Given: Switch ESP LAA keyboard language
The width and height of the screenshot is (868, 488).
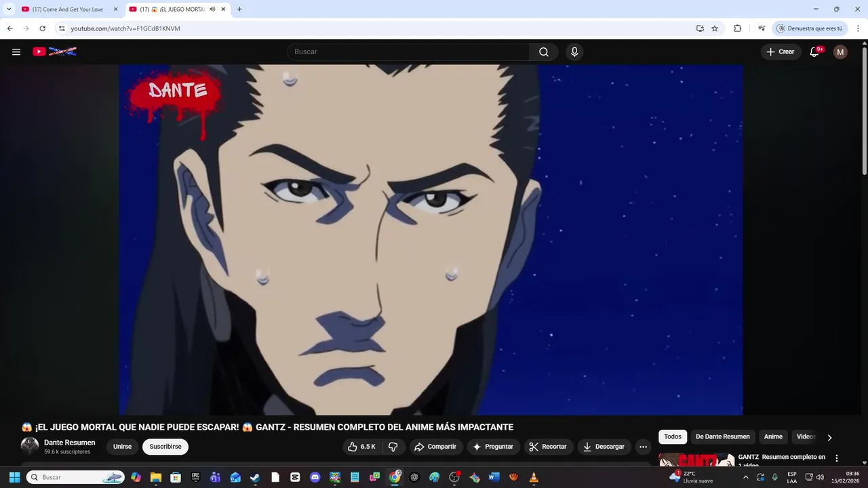Looking at the screenshot, I should tap(792, 477).
